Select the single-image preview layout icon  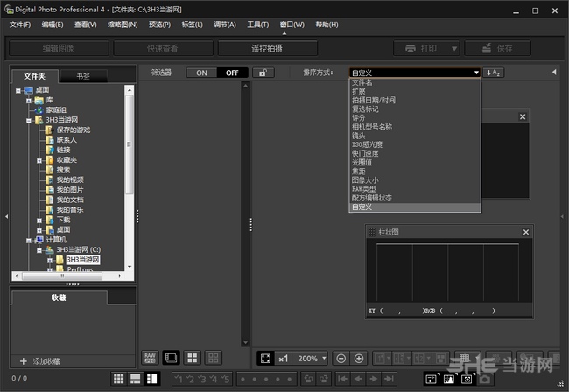pos(171,358)
